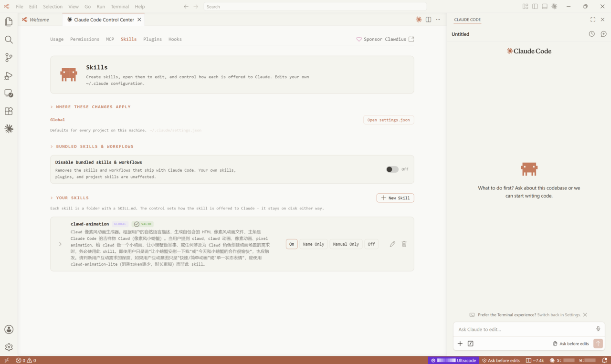The width and height of the screenshot is (611, 364).
Task: Click errors and warnings count in status bar
Action: pyautogui.click(x=26, y=360)
